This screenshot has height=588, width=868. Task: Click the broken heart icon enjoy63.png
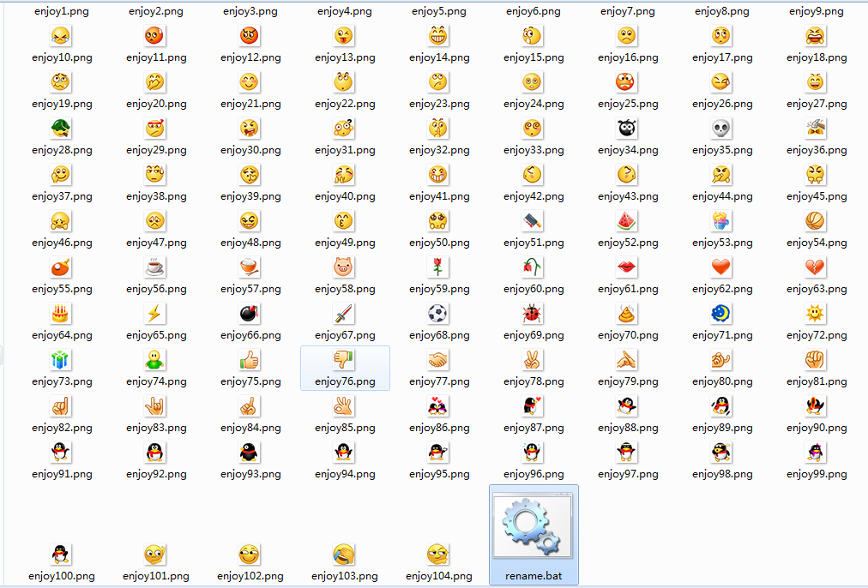click(815, 267)
